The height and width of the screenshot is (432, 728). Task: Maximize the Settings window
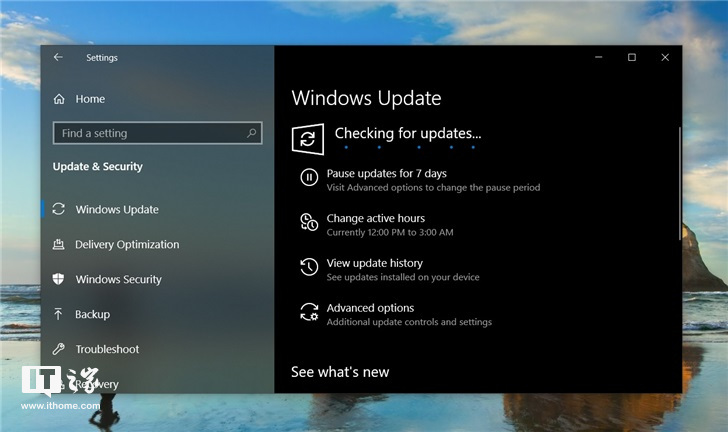632,57
